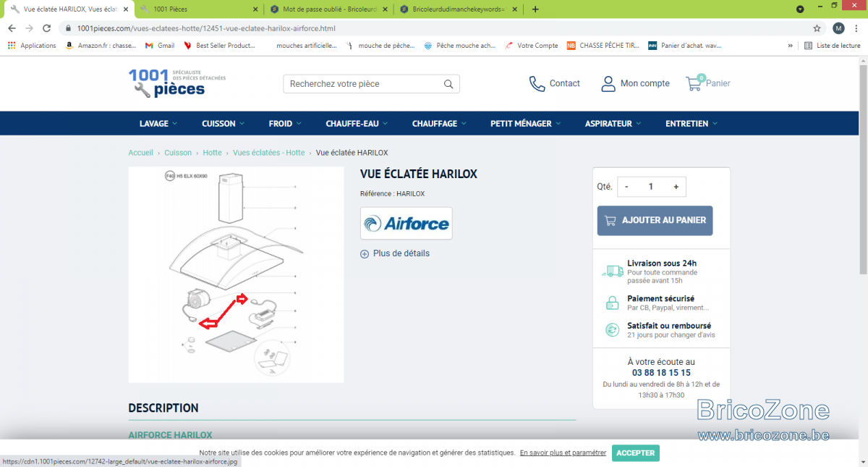Go to Vues éclatées - Hotte breadcrumb

[268, 153]
